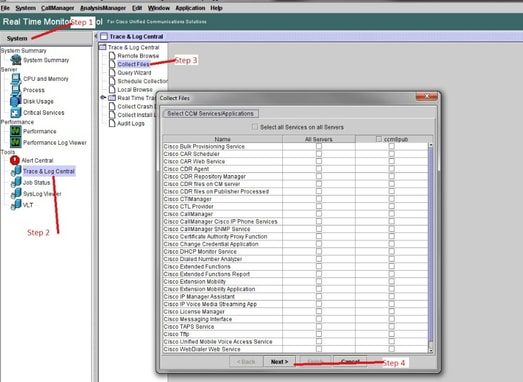Select Cisco IP Manager Assistant row
The width and height of the screenshot is (523, 382).
tap(295, 297)
